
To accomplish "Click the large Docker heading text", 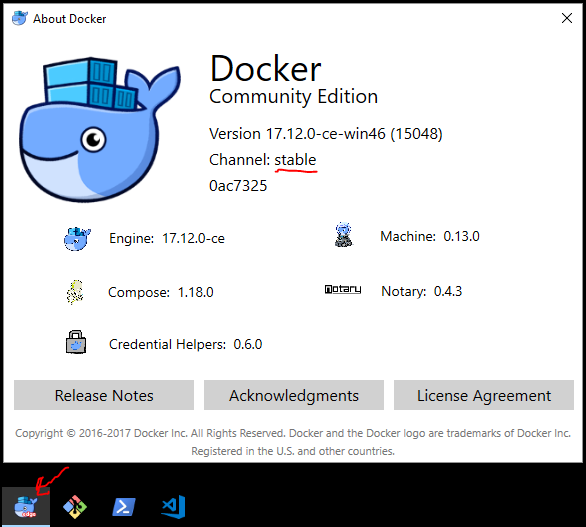I will pos(265,68).
